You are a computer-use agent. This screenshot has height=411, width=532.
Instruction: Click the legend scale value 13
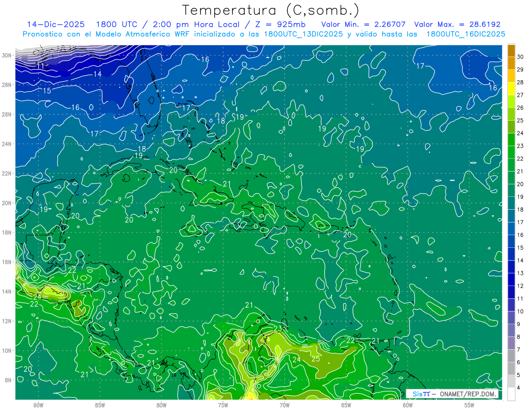click(520, 273)
